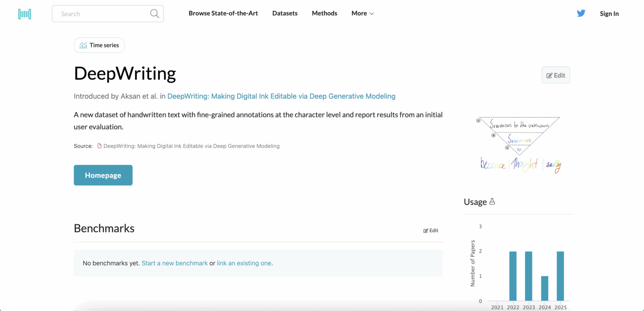Click the 2024 bar in Usage chart
Viewport: 644px width, 311px height.
click(x=544, y=288)
